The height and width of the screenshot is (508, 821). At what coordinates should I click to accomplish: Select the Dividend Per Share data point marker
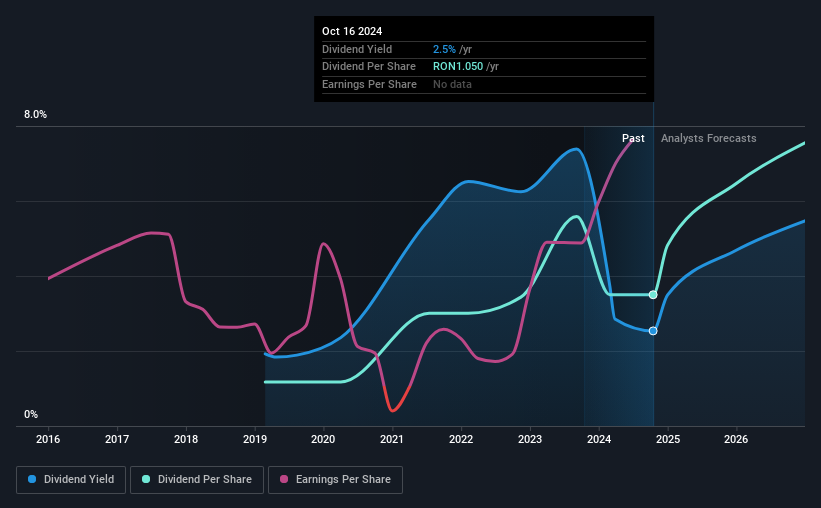[653, 295]
